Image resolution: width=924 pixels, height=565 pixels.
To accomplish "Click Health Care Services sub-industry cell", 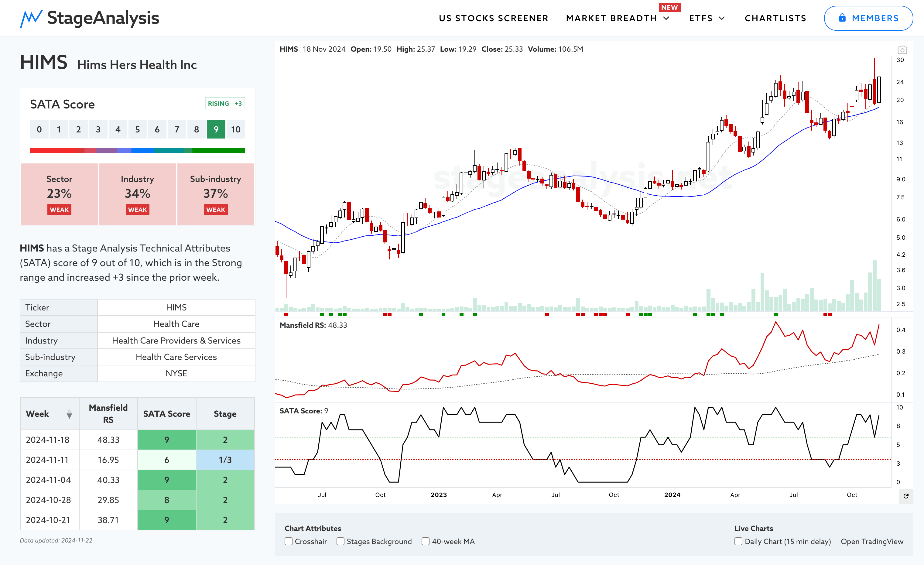I will coord(176,357).
